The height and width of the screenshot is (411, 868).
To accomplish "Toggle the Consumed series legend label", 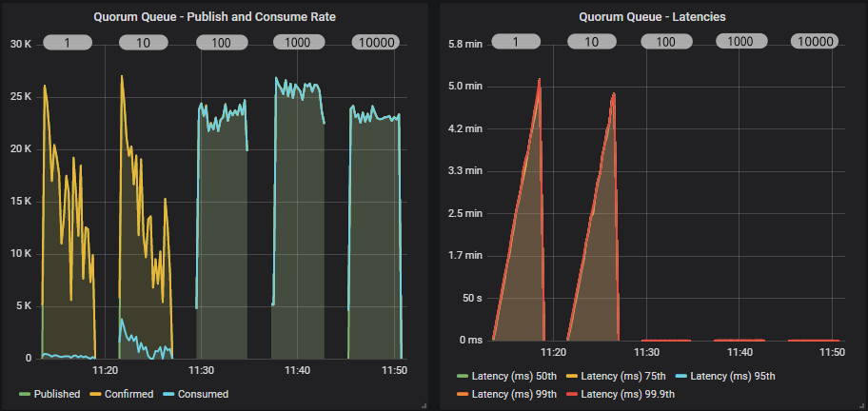I will pos(202,394).
